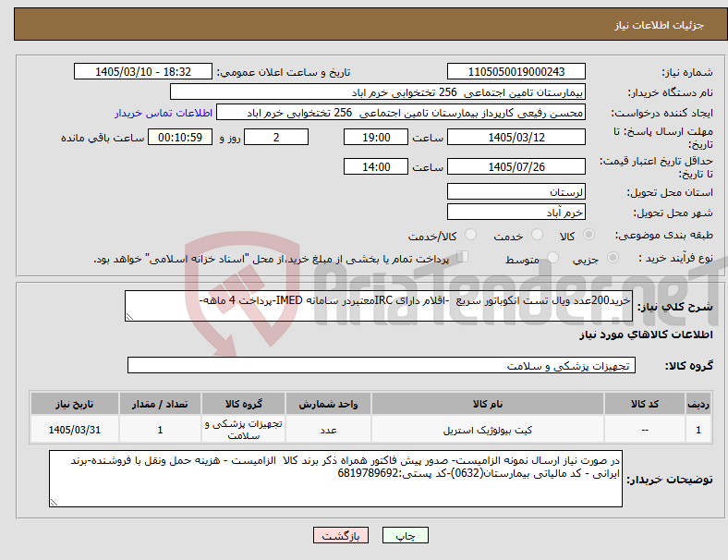Click the ردیف column header
The image size is (728, 560).
pyautogui.click(x=698, y=404)
